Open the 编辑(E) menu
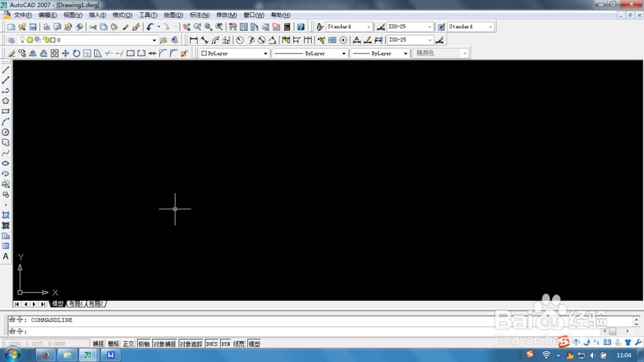644x362 pixels. [x=48, y=15]
